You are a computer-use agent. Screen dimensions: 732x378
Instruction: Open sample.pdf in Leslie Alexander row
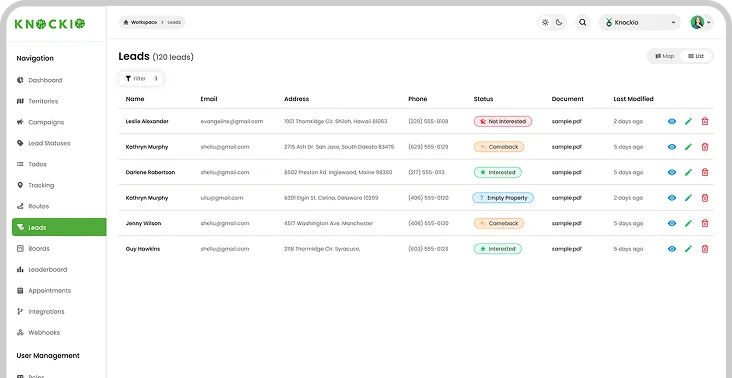pyautogui.click(x=567, y=121)
